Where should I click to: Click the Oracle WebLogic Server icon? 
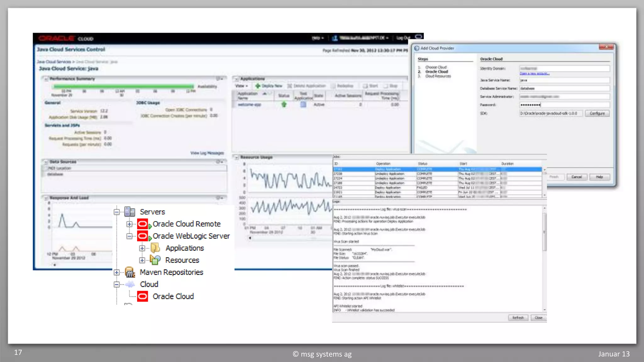(x=142, y=236)
